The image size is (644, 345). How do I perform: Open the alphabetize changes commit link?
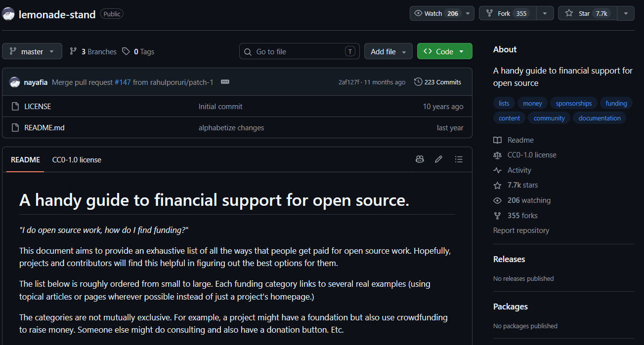tap(231, 127)
